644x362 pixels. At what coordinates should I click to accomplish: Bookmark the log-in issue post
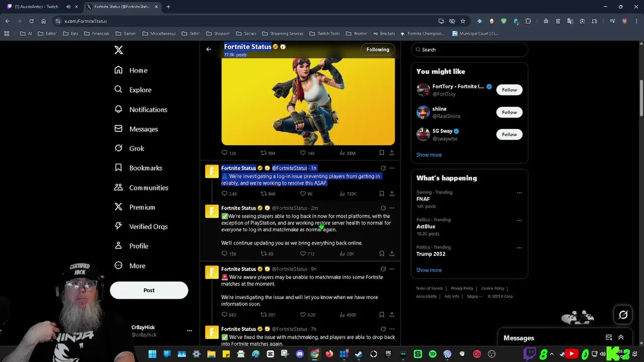pyautogui.click(x=381, y=194)
